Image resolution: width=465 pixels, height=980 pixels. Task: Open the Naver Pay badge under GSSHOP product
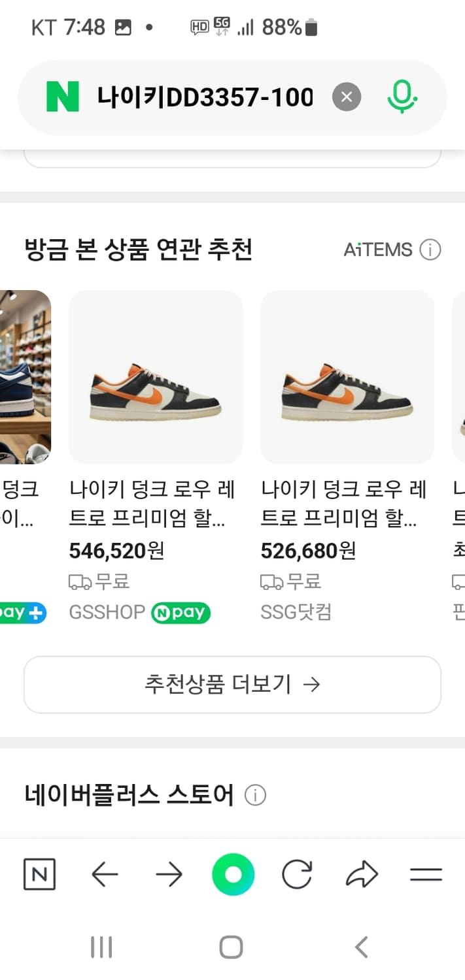(x=181, y=612)
